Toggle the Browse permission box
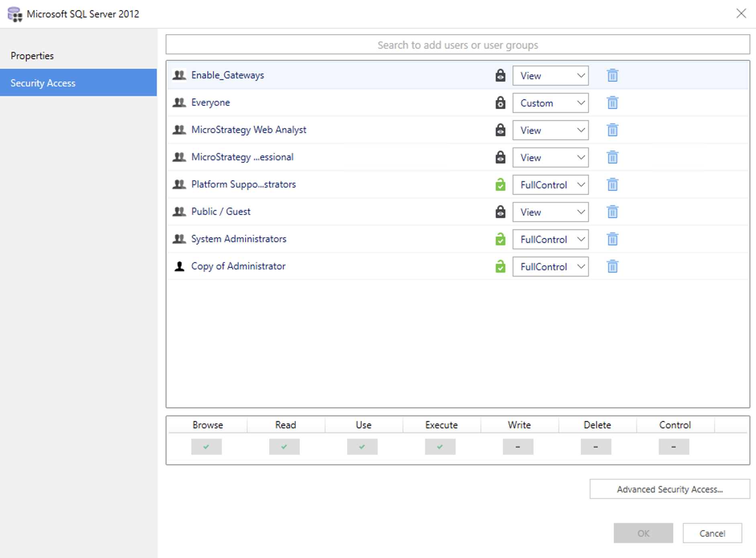 (206, 447)
